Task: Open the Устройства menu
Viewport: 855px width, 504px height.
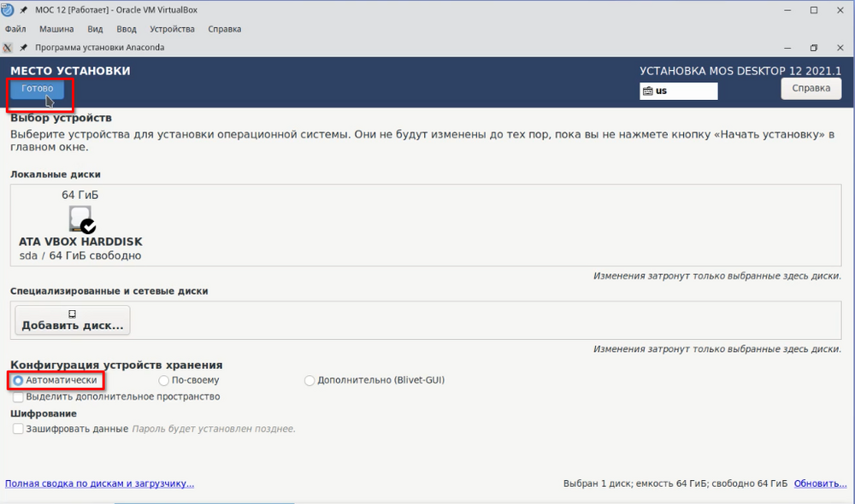Action: click(174, 29)
